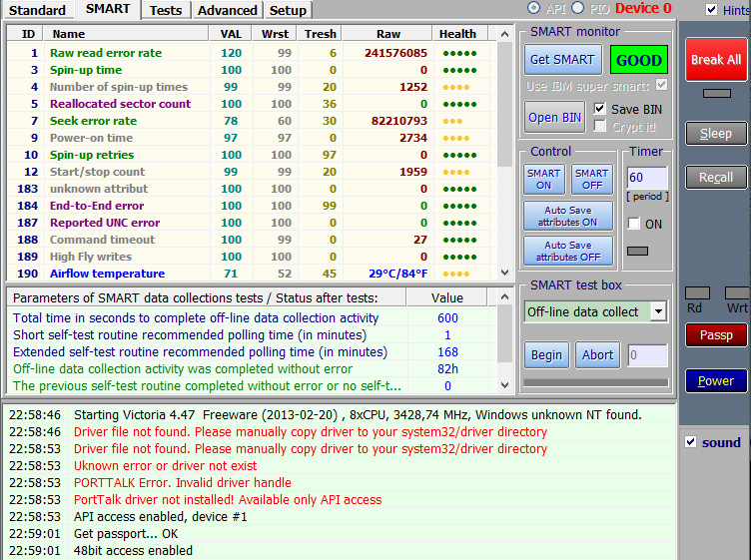The width and height of the screenshot is (751, 560).
Task: Click the Recall button
Action: click(716, 178)
